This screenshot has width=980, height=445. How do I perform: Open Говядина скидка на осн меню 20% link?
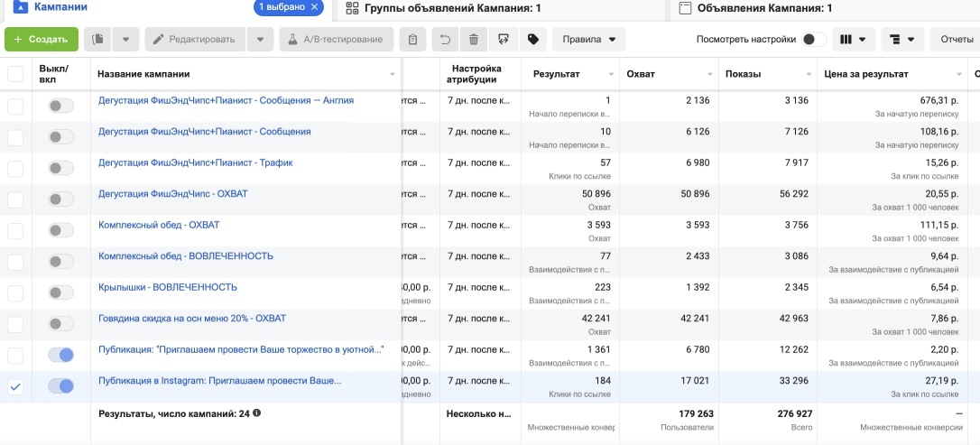(192, 318)
